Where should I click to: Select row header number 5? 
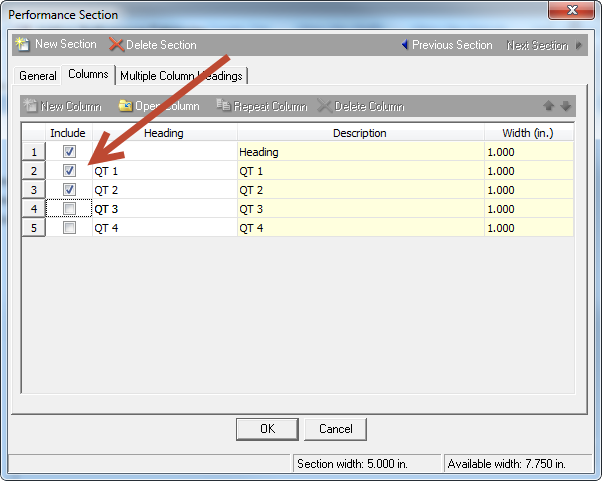tap(34, 228)
